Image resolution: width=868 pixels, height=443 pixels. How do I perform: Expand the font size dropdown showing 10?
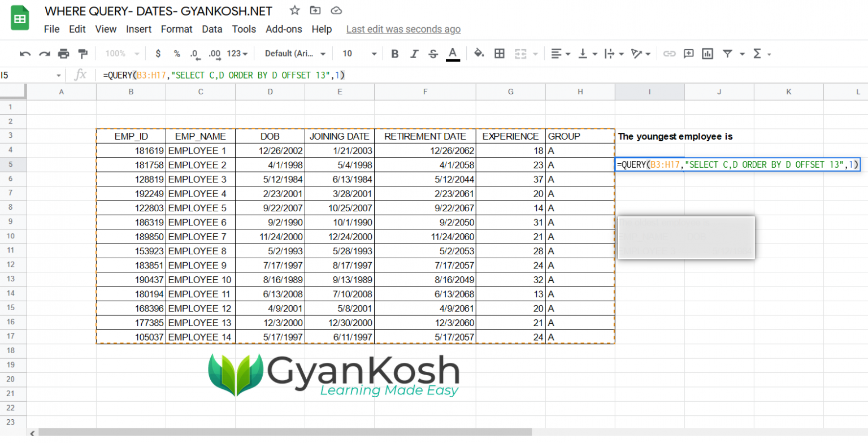(x=358, y=53)
